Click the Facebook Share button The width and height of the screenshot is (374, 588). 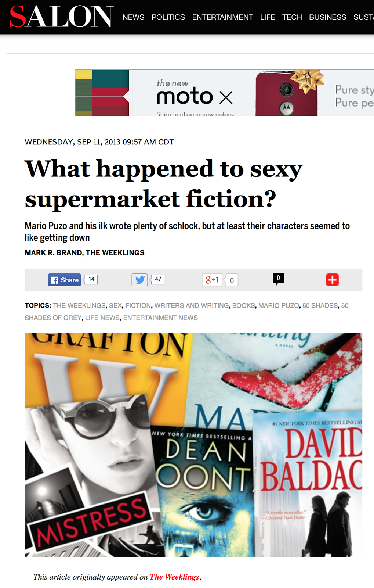point(64,280)
